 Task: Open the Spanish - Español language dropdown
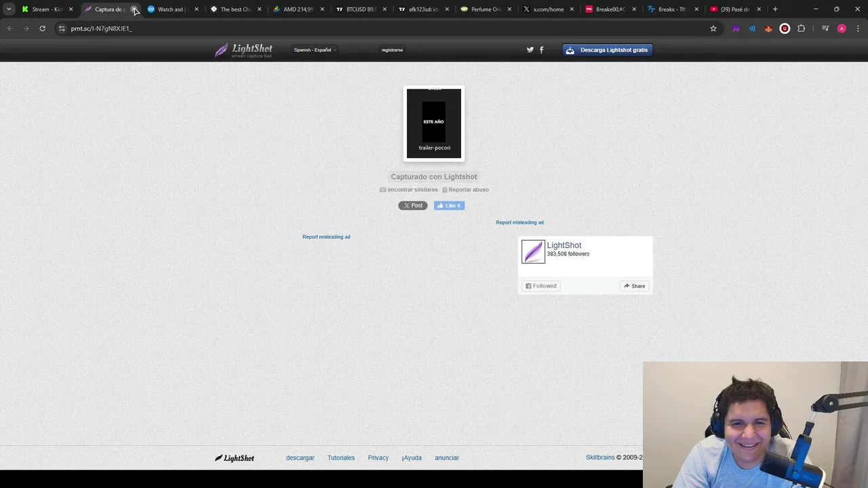[315, 49]
